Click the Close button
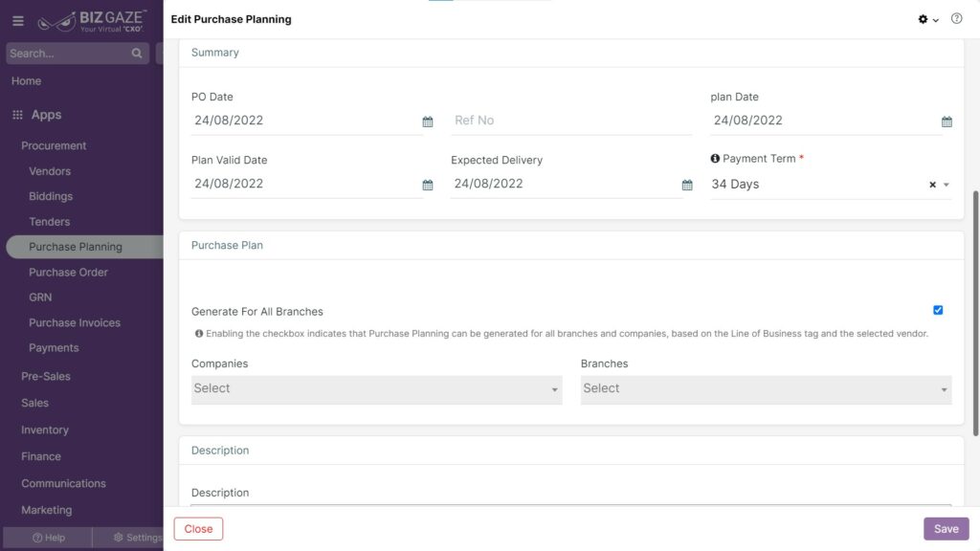This screenshot has width=980, height=551. tap(198, 528)
